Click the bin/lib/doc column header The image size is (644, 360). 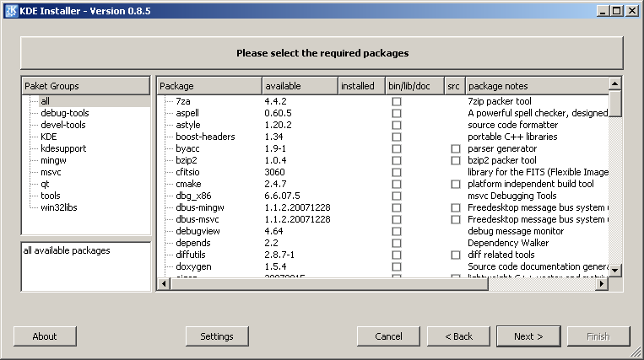click(414, 86)
